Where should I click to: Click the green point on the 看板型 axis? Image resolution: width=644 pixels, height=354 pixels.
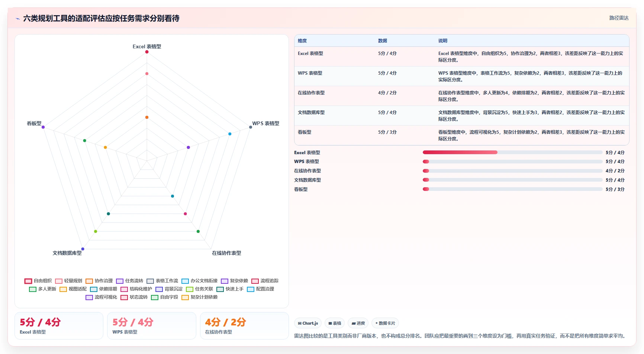pos(85,140)
